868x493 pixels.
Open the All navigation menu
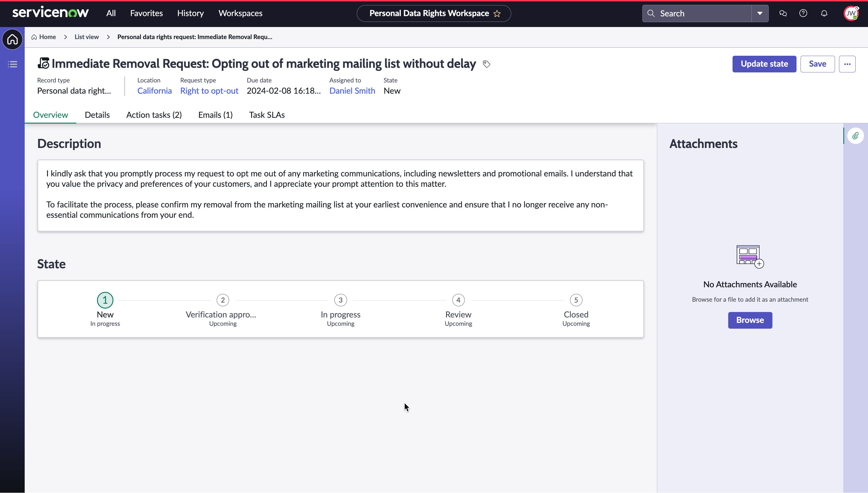coord(111,13)
